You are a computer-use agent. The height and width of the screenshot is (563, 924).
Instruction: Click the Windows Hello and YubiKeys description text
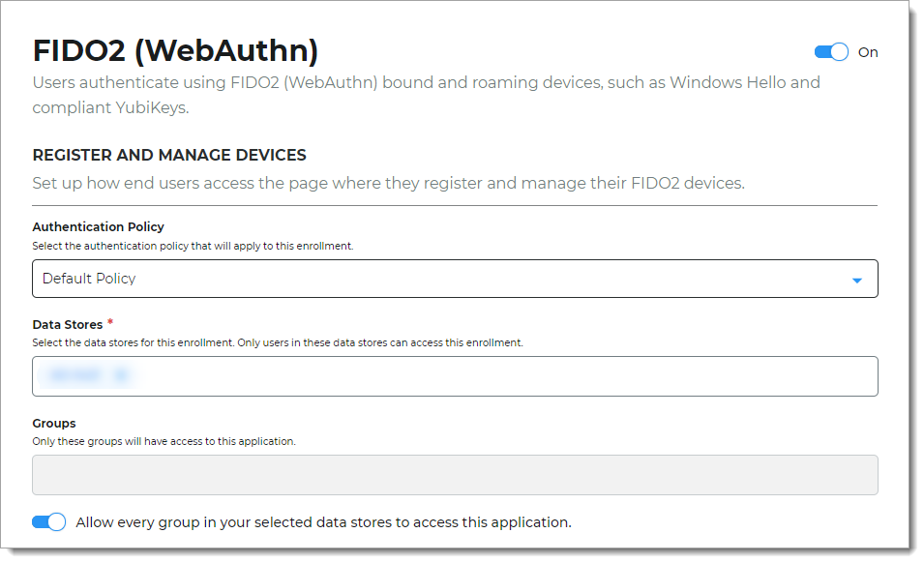(x=426, y=94)
